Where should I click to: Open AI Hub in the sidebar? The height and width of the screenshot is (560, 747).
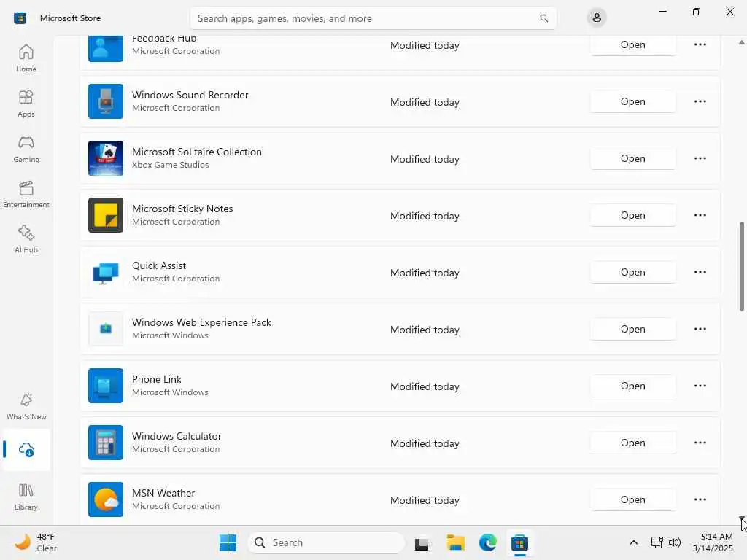[26, 239]
